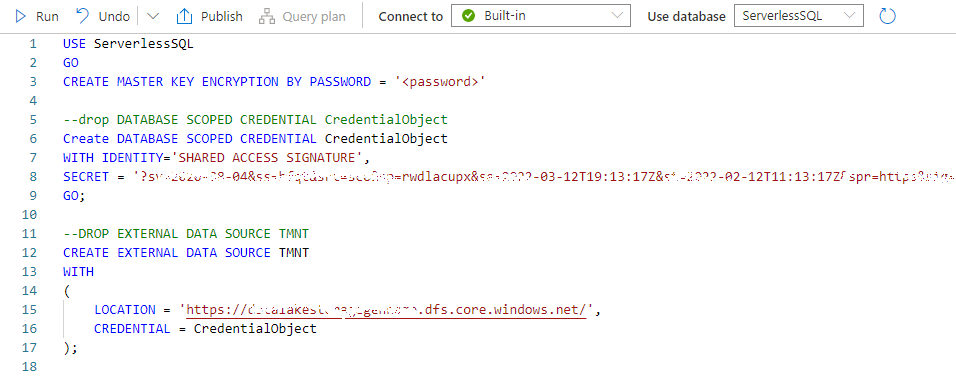The height and width of the screenshot is (384, 956).
Task: Undo the last change
Action: click(103, 16)
